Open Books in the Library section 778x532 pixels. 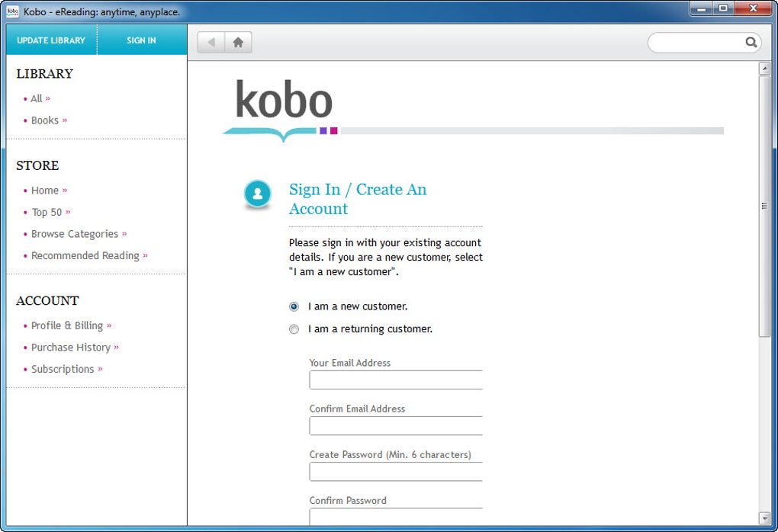click(45, 120)
